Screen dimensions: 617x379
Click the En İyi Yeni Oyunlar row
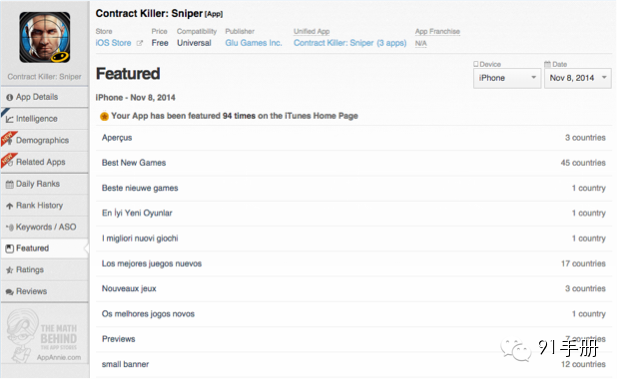pos(353,213)
